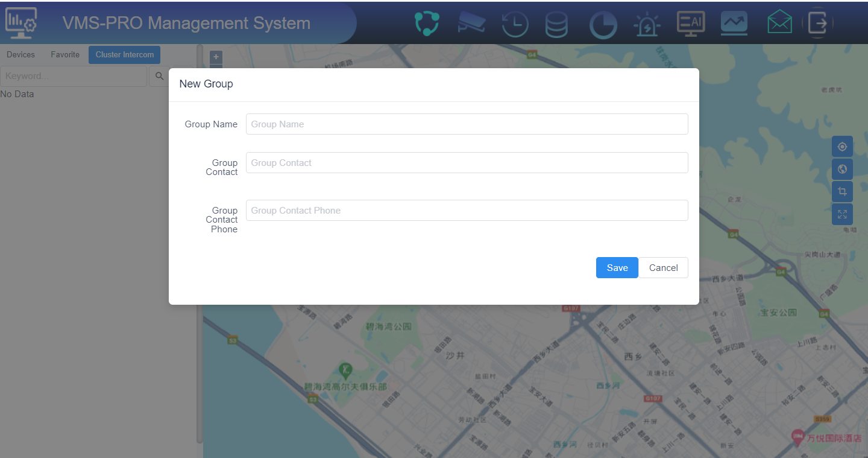Viewport: 868px width, 458px height.
Task: Select the AI monitor icon
Action: (x=690, y=22)
